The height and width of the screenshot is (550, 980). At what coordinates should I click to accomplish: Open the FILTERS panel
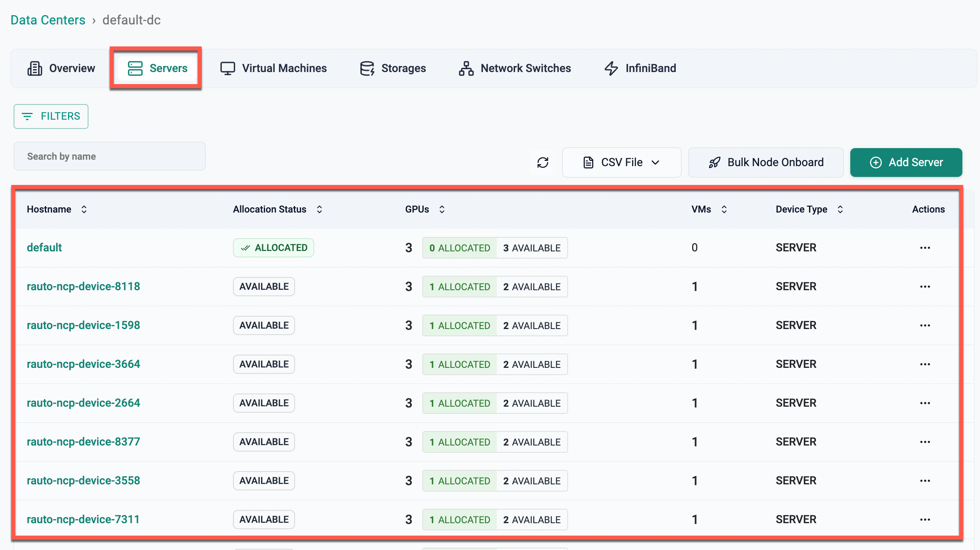[x=51, y=116]
